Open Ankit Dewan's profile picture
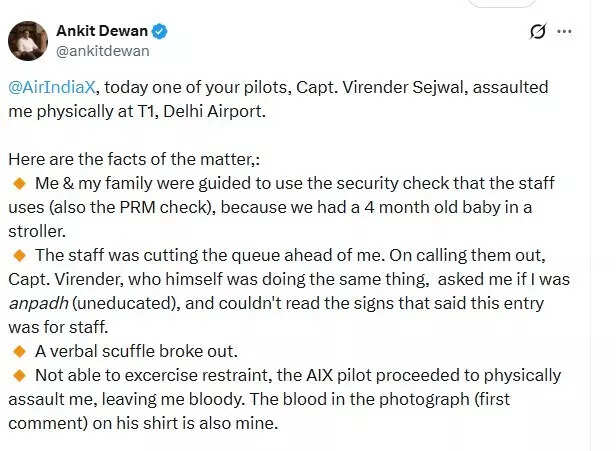 [x=28, y=41]
